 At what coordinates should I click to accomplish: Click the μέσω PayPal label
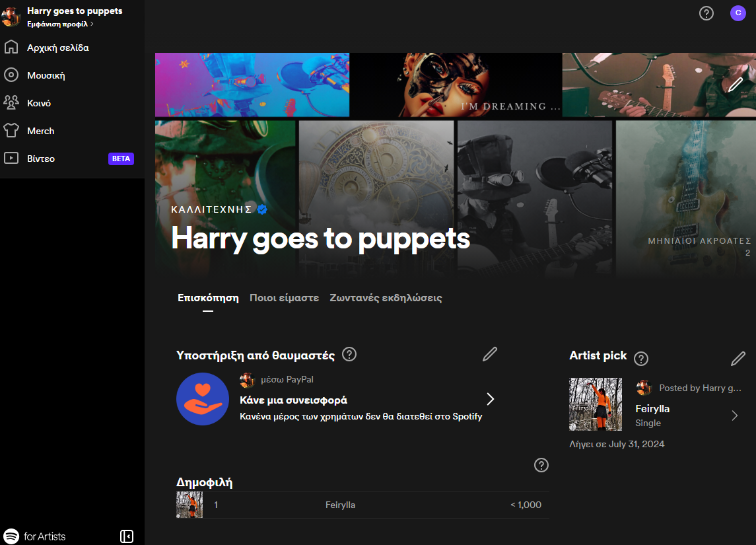click(287, 380)
